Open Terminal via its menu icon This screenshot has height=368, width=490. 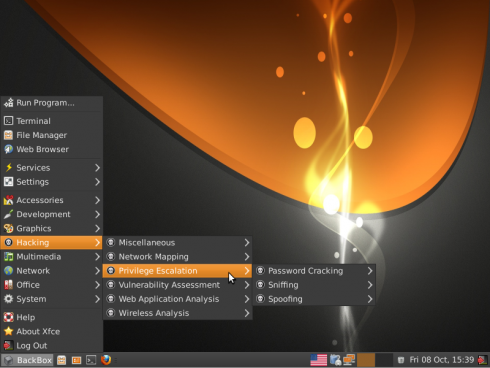[x=9, y=121]
